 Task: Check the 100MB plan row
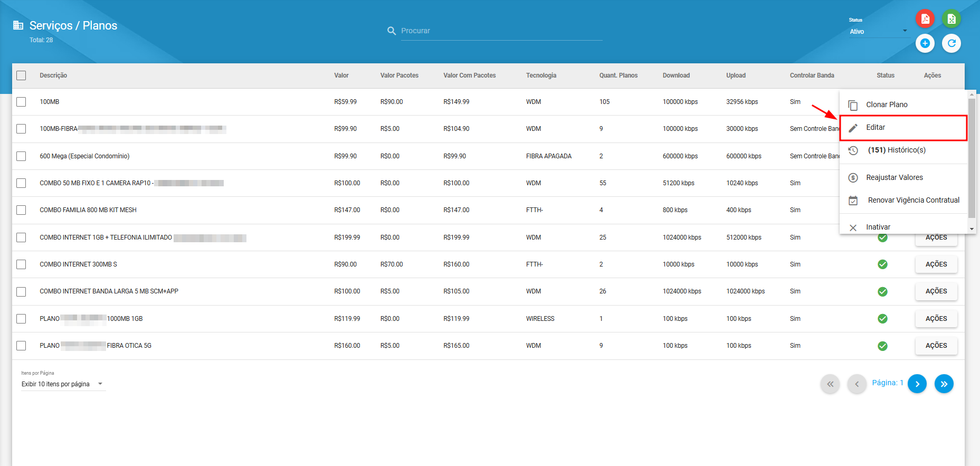[21, 102]
